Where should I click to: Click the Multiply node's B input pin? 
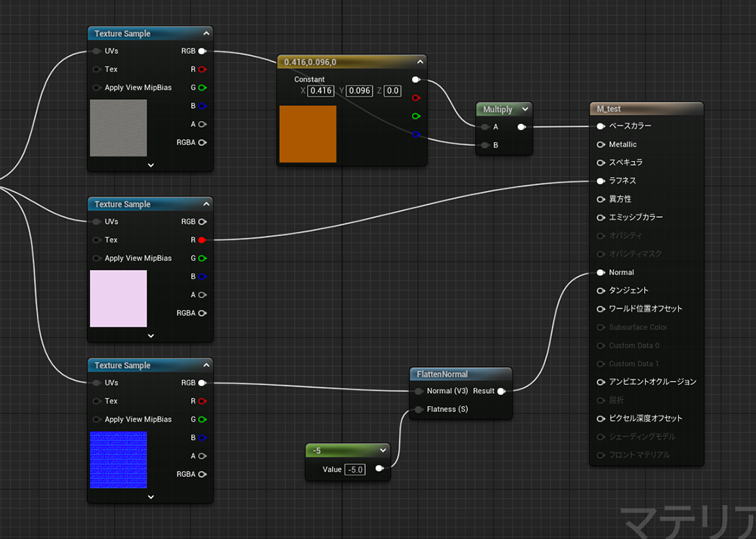coord(485,145)
